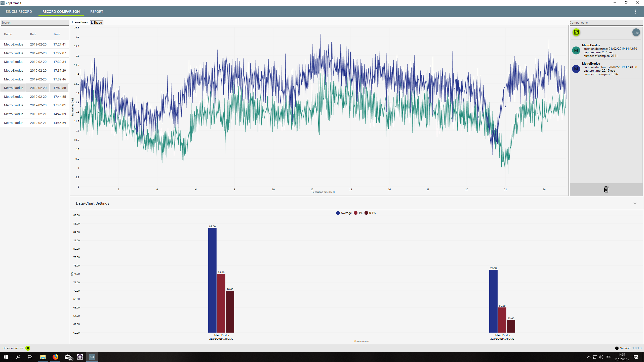Click the version info icon
Viewport: 644px width, 362px height.
pyautogui.click(x=617, y=348)
